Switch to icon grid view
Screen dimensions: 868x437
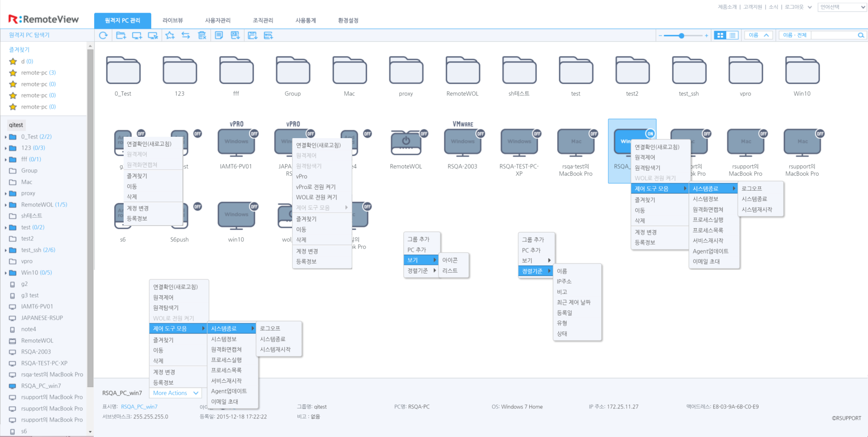pyautogui.click(x=720, y=35)
